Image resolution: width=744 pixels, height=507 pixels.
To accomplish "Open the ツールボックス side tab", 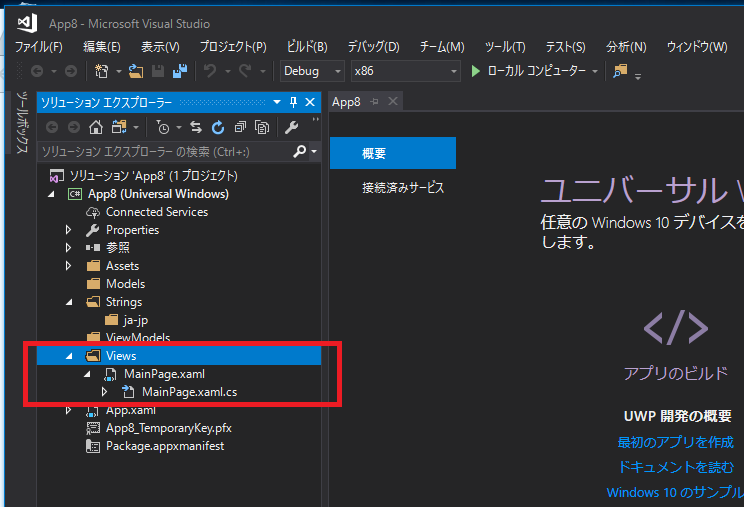I will click(x=22, y=122).
